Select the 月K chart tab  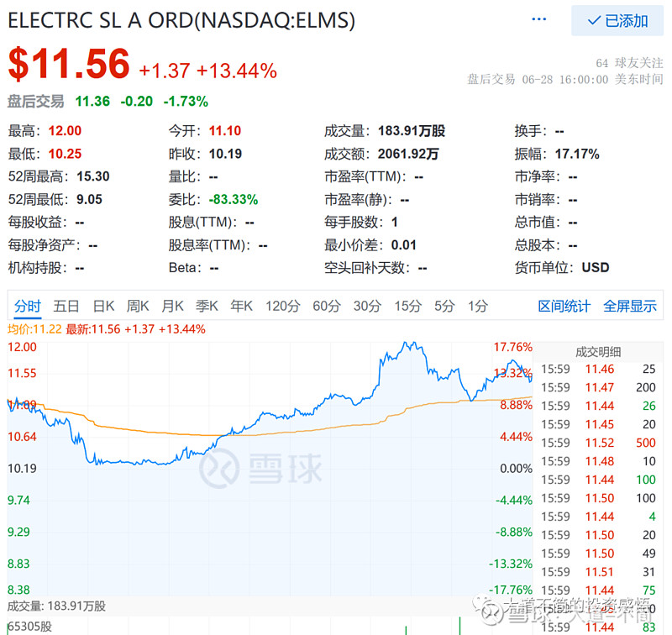tap(172, 307)
